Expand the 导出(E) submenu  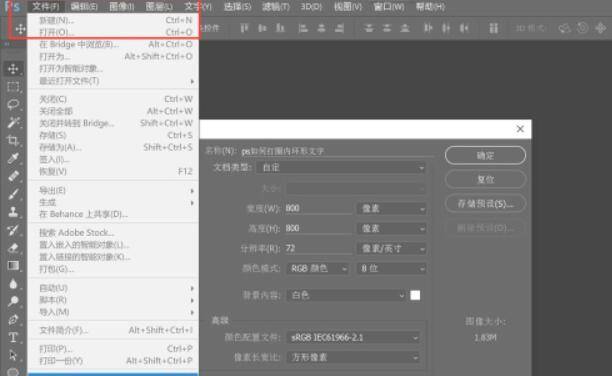tap(114, 191)
